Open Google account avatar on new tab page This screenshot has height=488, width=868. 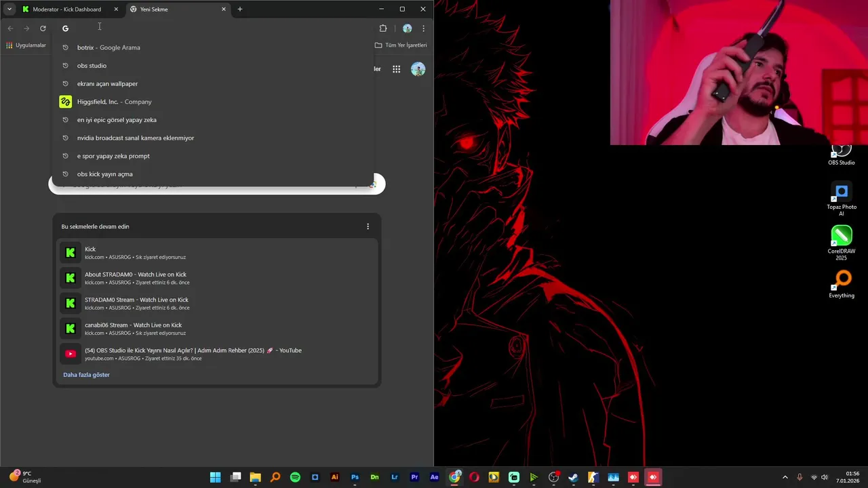418,69
